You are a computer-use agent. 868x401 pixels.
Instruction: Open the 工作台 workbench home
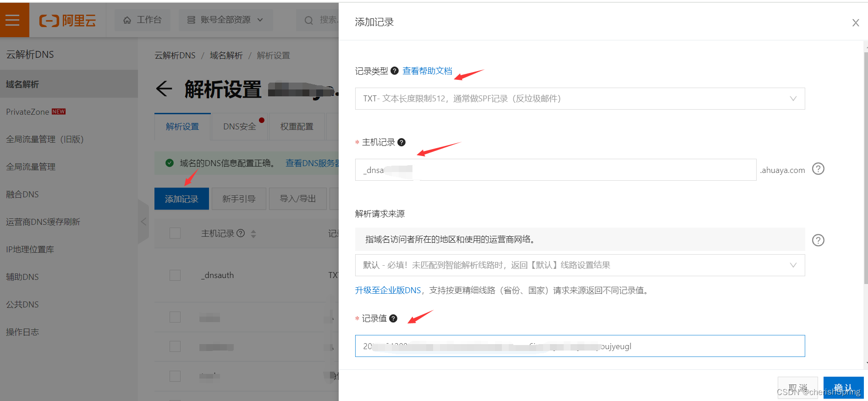pyautogui.click(x=143, y=20)
